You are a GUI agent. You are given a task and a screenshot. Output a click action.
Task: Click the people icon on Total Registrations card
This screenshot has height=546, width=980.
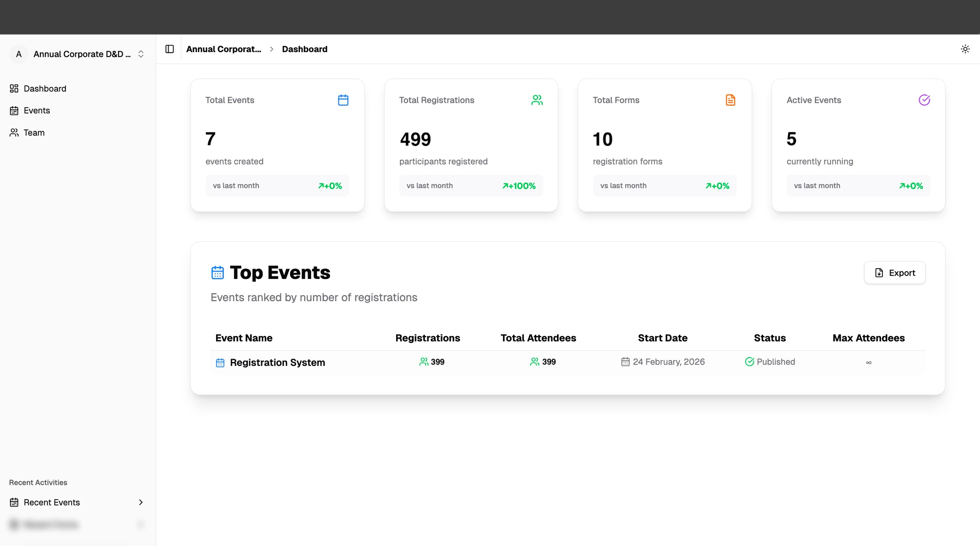click(537, 100)
